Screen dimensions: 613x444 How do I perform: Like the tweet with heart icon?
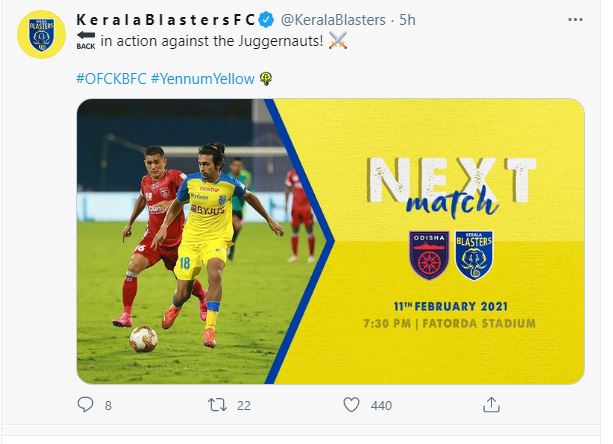(351, 405)
